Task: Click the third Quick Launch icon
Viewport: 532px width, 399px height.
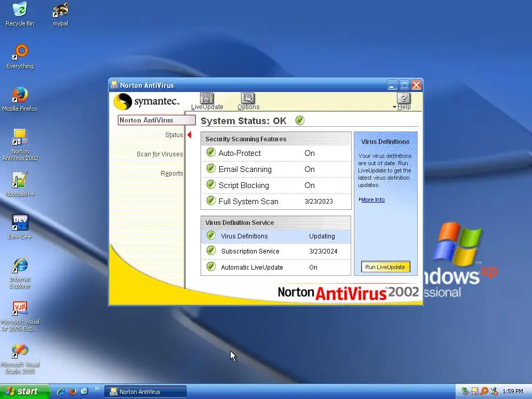Action: pos(84,391)
